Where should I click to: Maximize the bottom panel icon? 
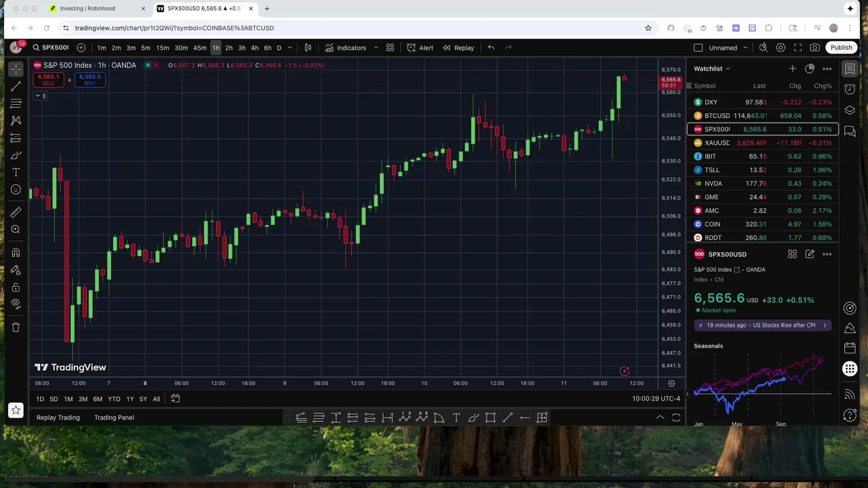pos(676,418)
